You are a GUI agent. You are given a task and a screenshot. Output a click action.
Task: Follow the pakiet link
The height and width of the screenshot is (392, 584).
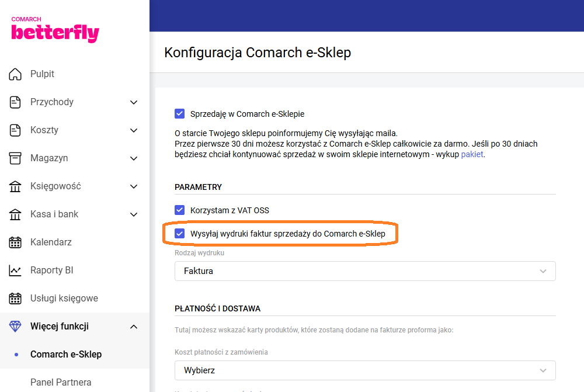coord(472,155)
